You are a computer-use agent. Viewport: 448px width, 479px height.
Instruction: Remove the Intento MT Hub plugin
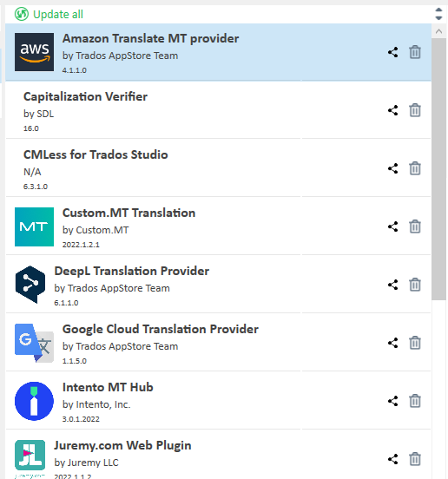pyautogui.click(x=415, y=401)
